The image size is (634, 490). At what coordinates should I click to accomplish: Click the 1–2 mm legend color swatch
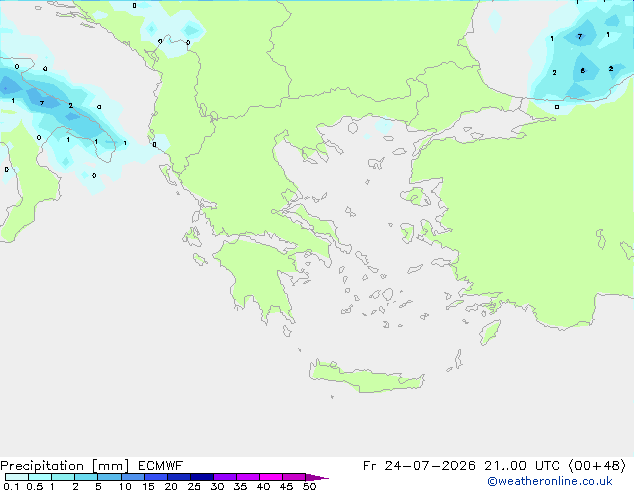(63, 477)
